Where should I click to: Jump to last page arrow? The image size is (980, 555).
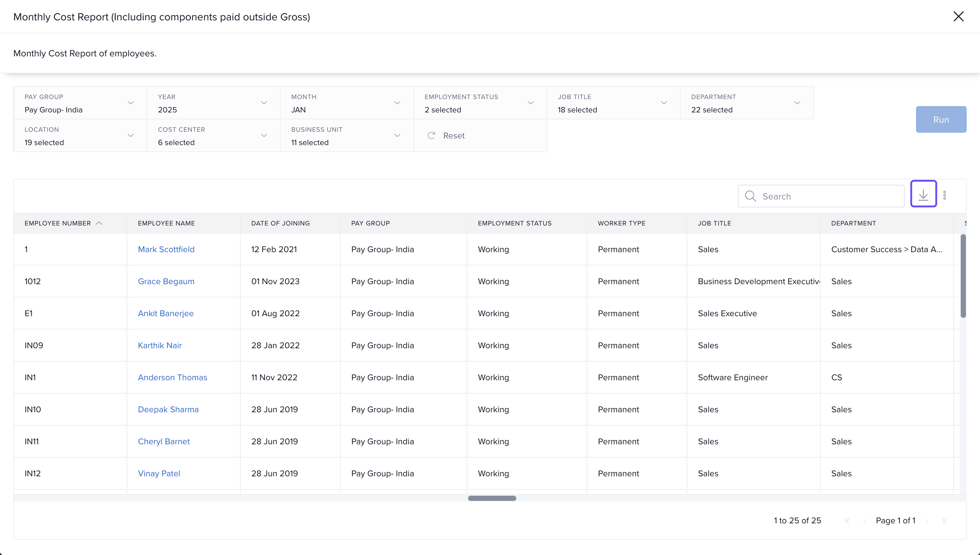click(x=944, y=521)
